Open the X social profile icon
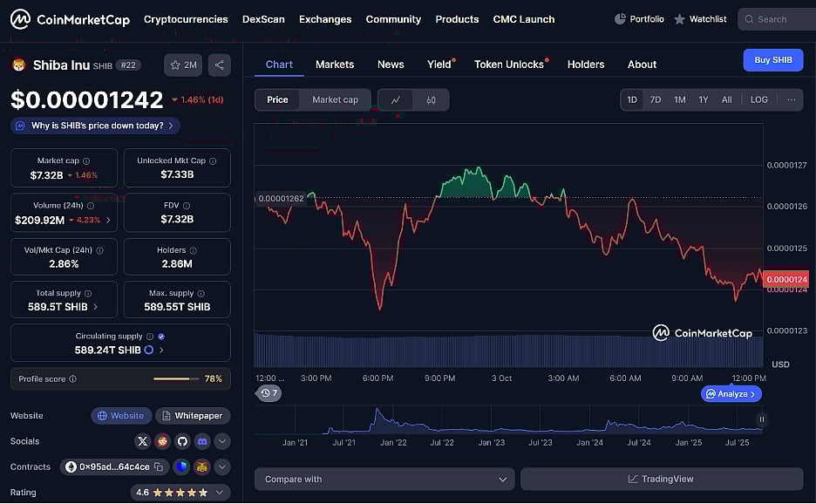 142,441
